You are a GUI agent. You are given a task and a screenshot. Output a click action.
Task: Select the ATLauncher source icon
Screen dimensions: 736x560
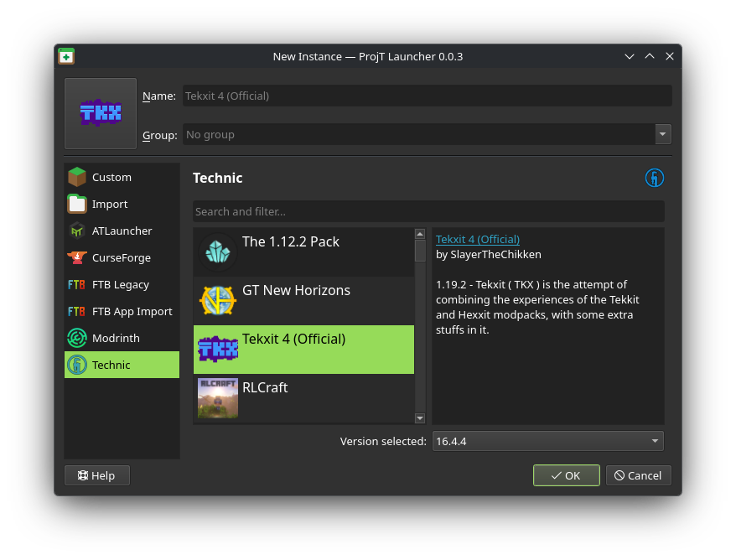[76, 231]
